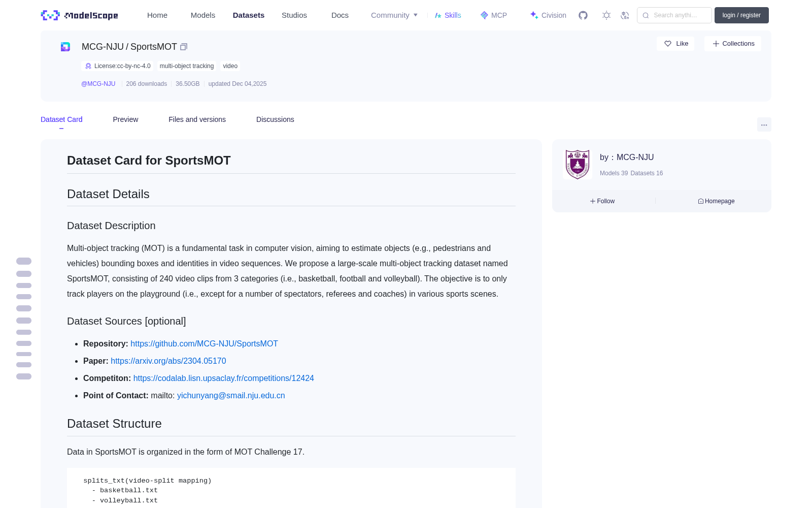Click the Models 39 count
The image size is (812, 508).
tap(614, 173)
